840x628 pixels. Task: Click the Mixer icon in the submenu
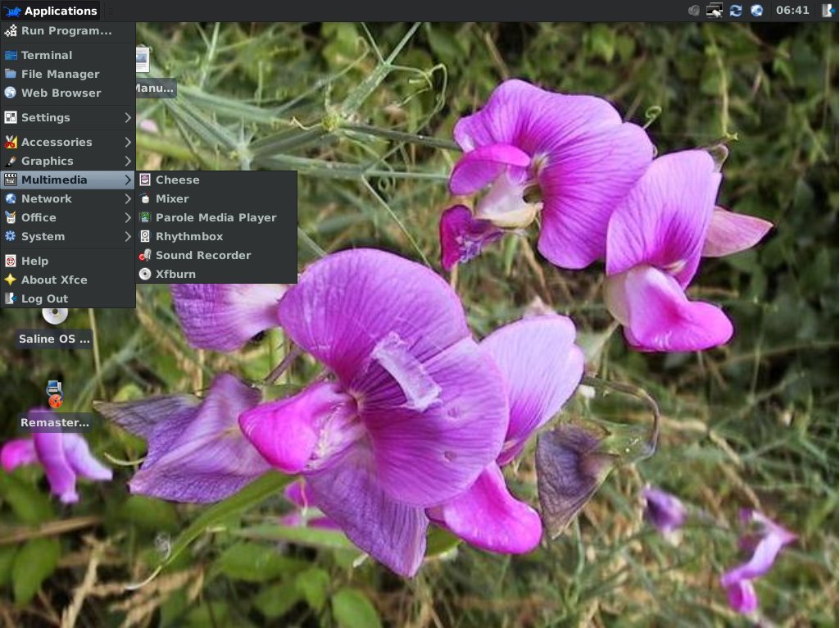coord(144,198)
